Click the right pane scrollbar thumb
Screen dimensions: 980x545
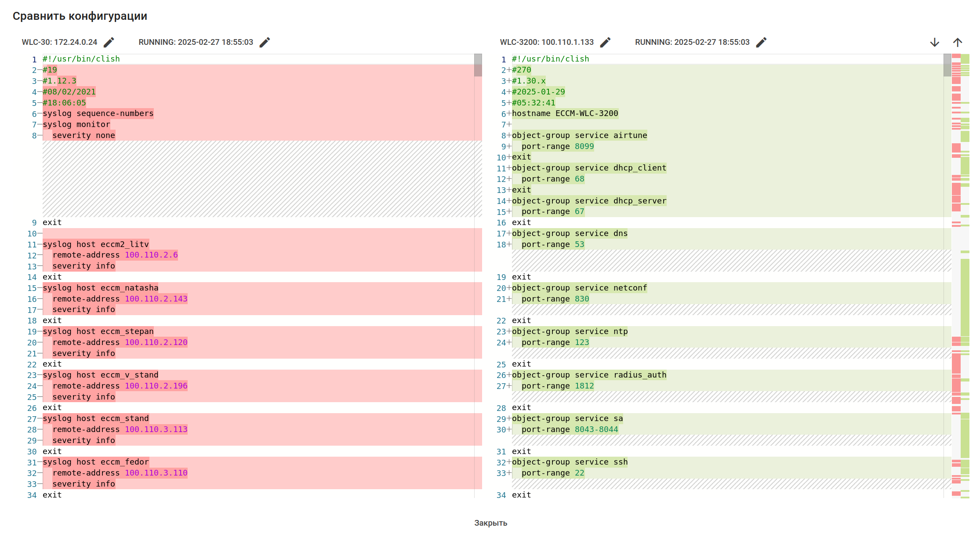(x=947, y=65)
